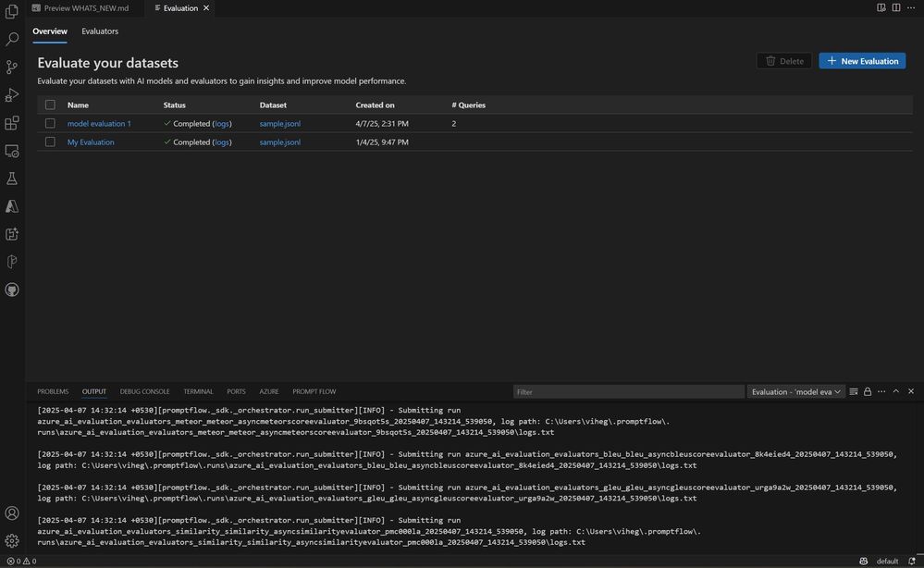Open logs link for My Evaluation
The image size is (924, 568).
pos(222,142)
